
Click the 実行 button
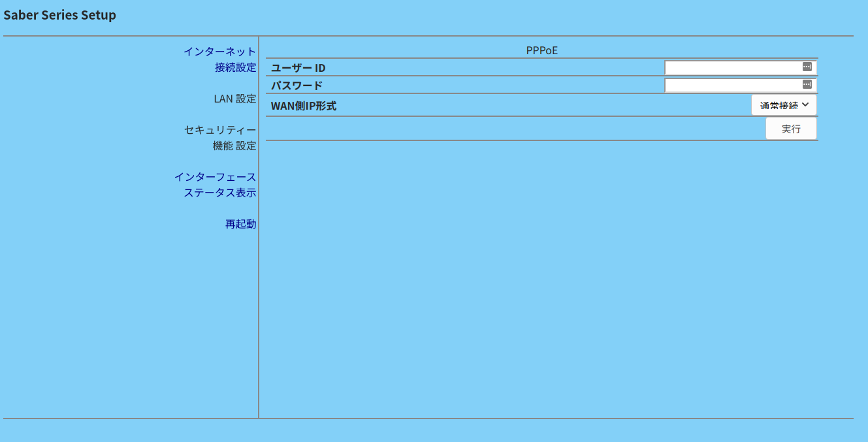(x=791, y=129)
